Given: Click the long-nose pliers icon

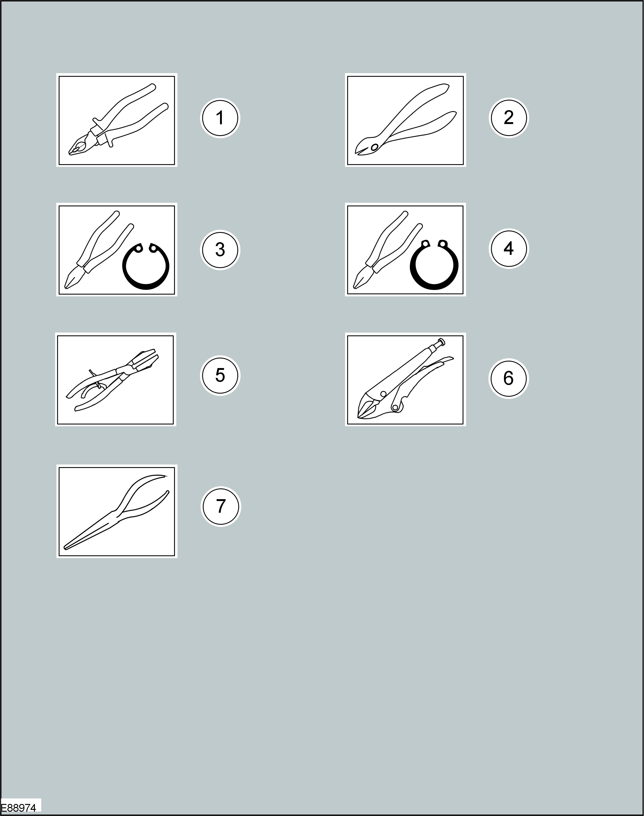Looking at the screenshot, I should [117, 511].
